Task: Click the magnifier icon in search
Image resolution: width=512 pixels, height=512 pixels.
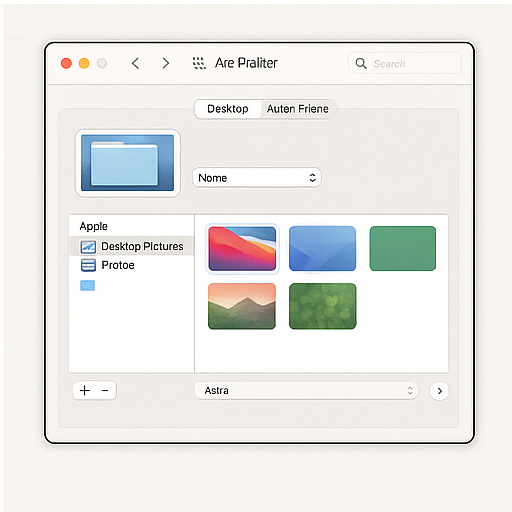Action: coord(361,63)
